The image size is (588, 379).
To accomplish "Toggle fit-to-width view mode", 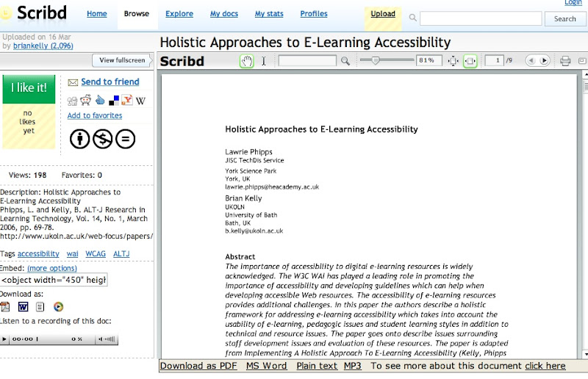I will (470, 61).
